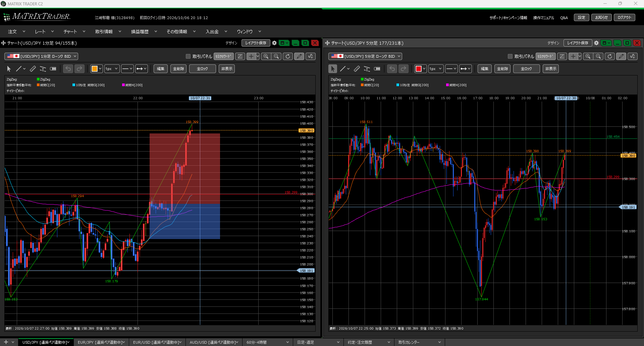Image resolution: width=644 pixels, height=346 pixels.
Task: Open the チャート menu
Action: point(74,32)
